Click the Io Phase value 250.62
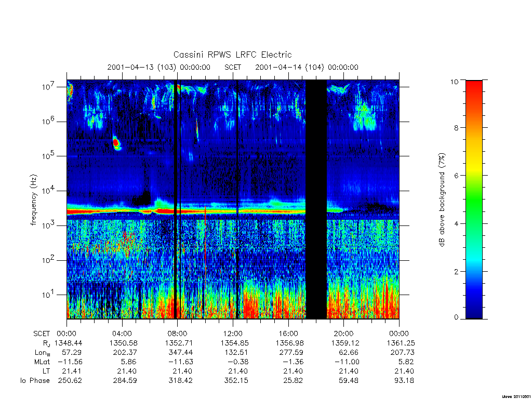This screenshot has height=399, width=532. (x=70, y=381)
